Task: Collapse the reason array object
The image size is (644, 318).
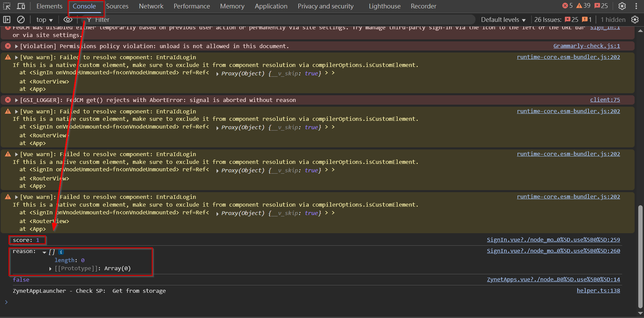Action: pos(44,252)
